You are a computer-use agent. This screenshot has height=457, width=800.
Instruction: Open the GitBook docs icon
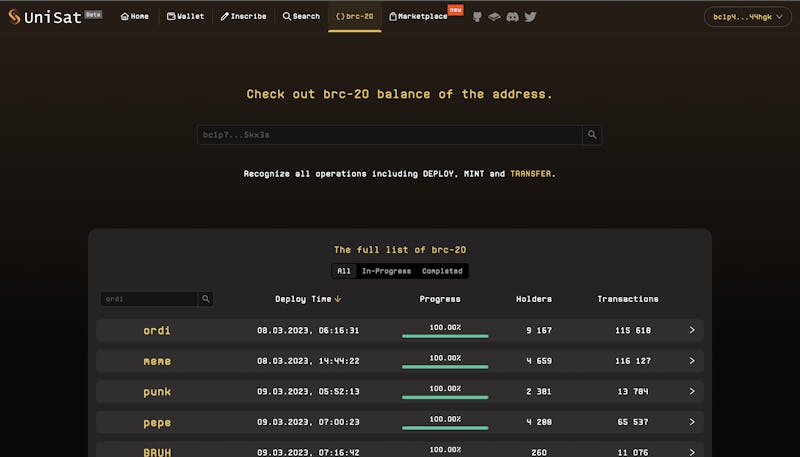pyautogui.click(x=494, y=17)
